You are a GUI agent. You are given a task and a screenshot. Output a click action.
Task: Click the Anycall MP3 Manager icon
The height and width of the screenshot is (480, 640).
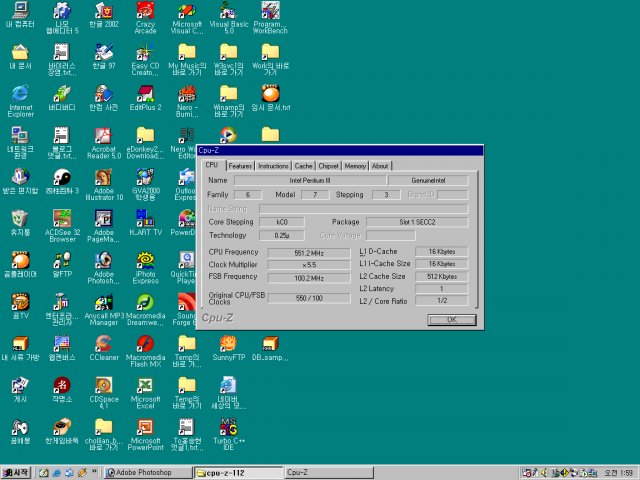104,310
